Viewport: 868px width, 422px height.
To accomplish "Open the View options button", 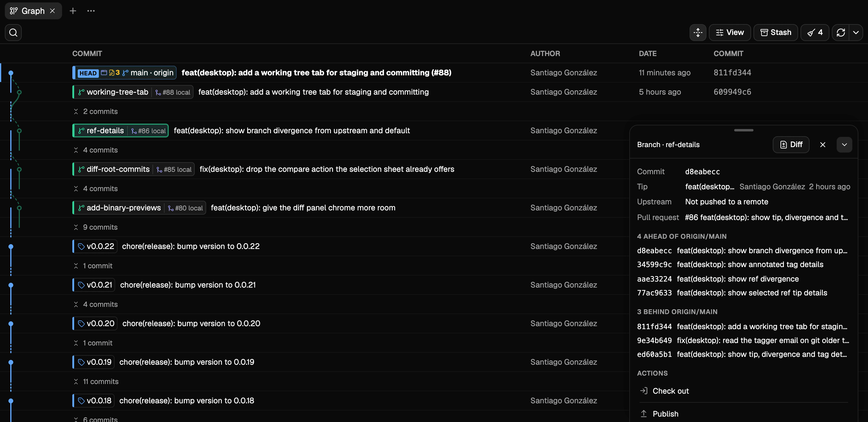I will click(x=730, y=32).
